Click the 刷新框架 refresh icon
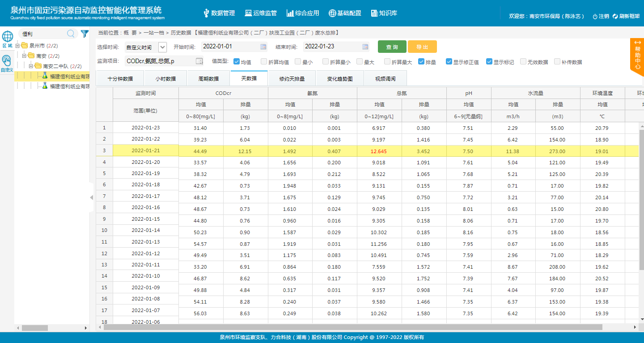This screenshot has width=644, height=343. pos(615,16)
